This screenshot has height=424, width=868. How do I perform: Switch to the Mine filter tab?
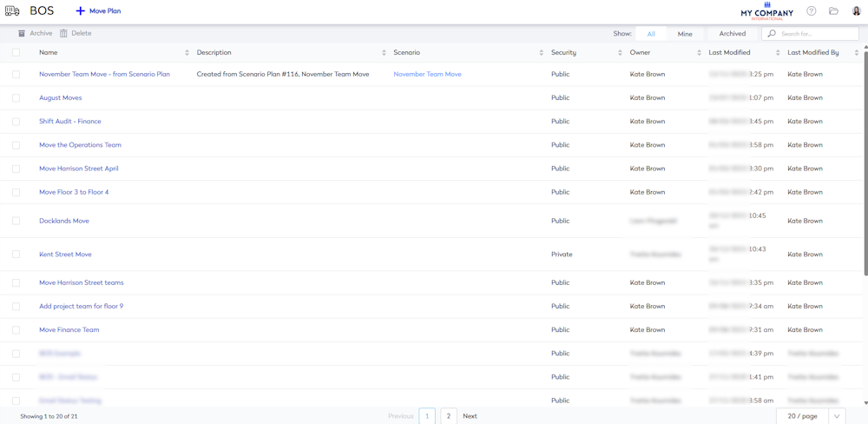click(x=685, y=34)
